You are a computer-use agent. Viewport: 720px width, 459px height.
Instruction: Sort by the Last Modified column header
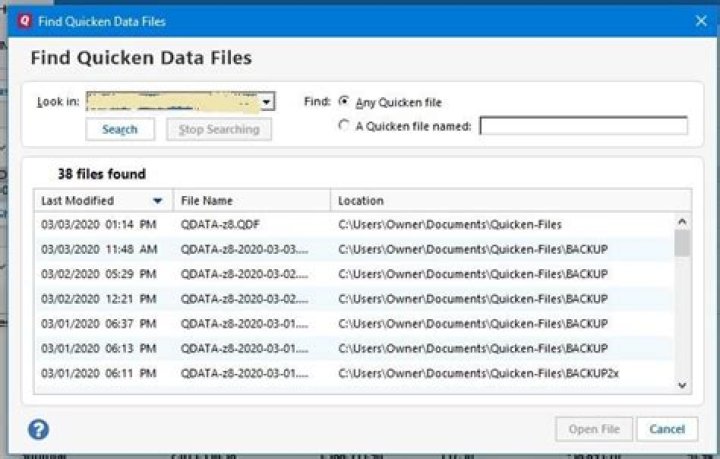tap(103, 201)
